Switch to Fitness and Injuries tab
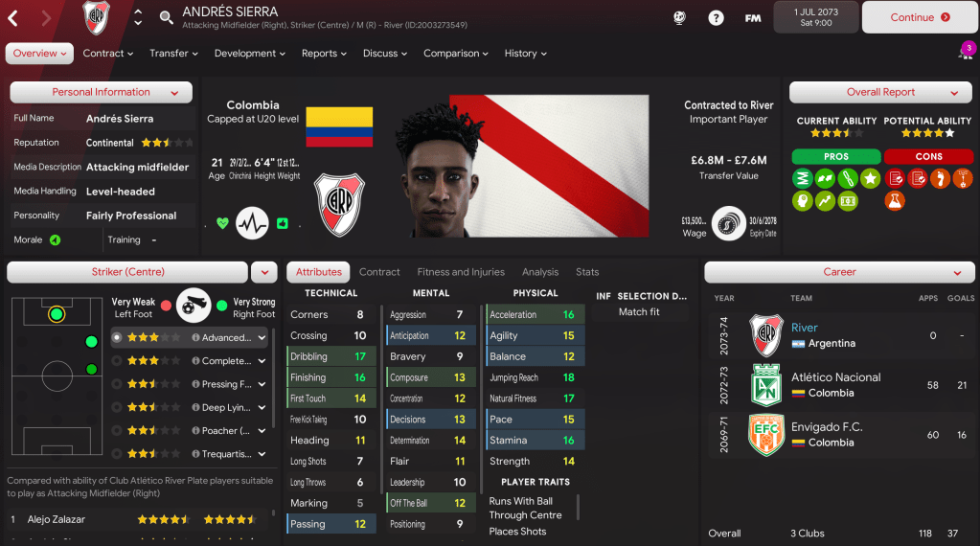The image size is (980, 546). tap(461, 272)
